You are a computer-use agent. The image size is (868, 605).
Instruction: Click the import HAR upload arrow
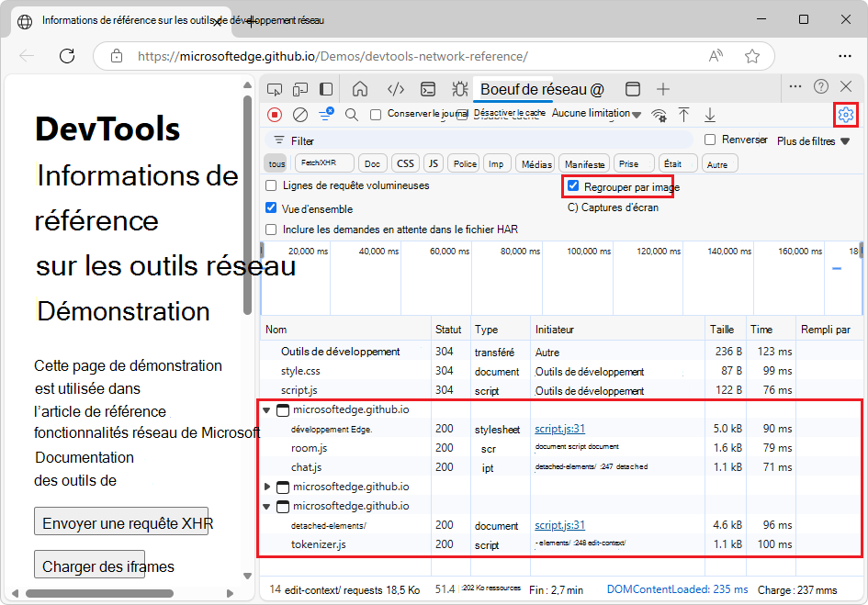coord(683,115)
